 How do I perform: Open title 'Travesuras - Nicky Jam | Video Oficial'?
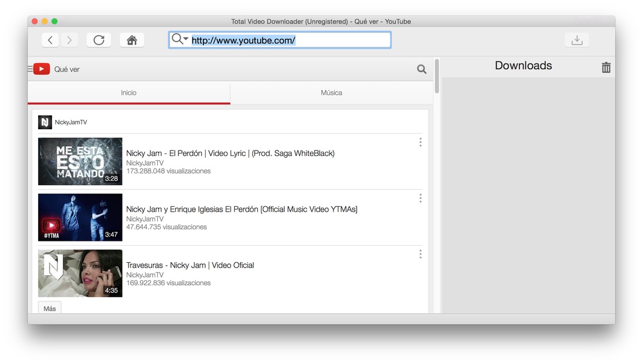(x=190, y=265)
